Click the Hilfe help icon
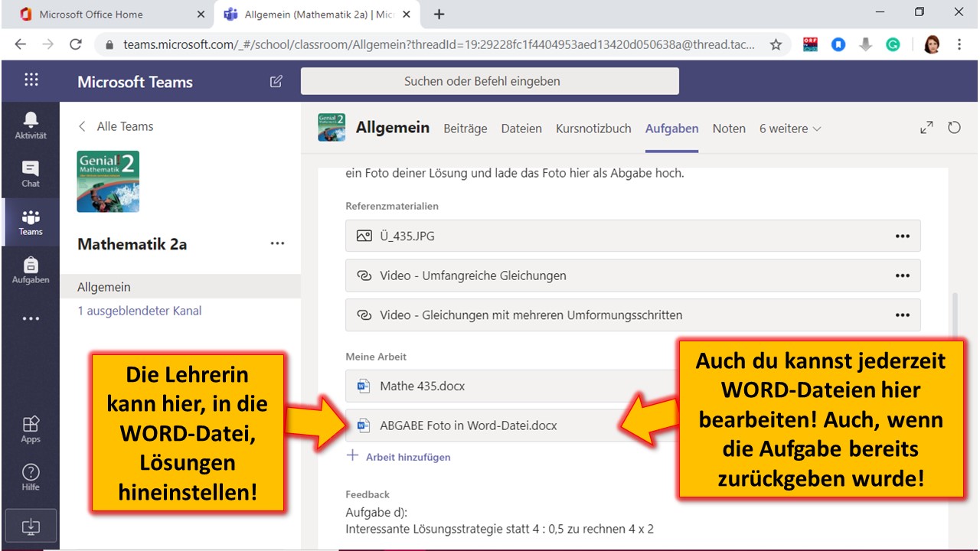 point(31,477)
